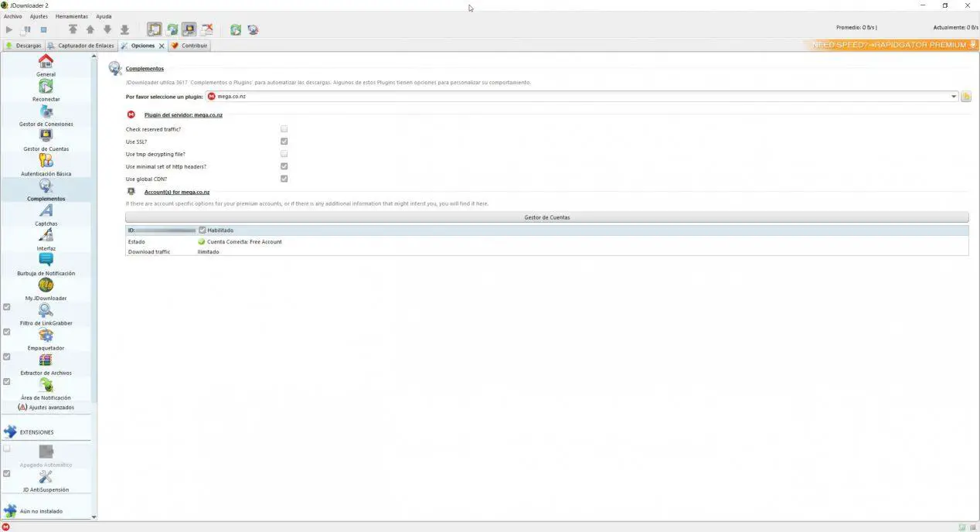980x532 pixels.
Task: Toggle auto reconnect toolbar icon
Action: click(x=172, y=29)
